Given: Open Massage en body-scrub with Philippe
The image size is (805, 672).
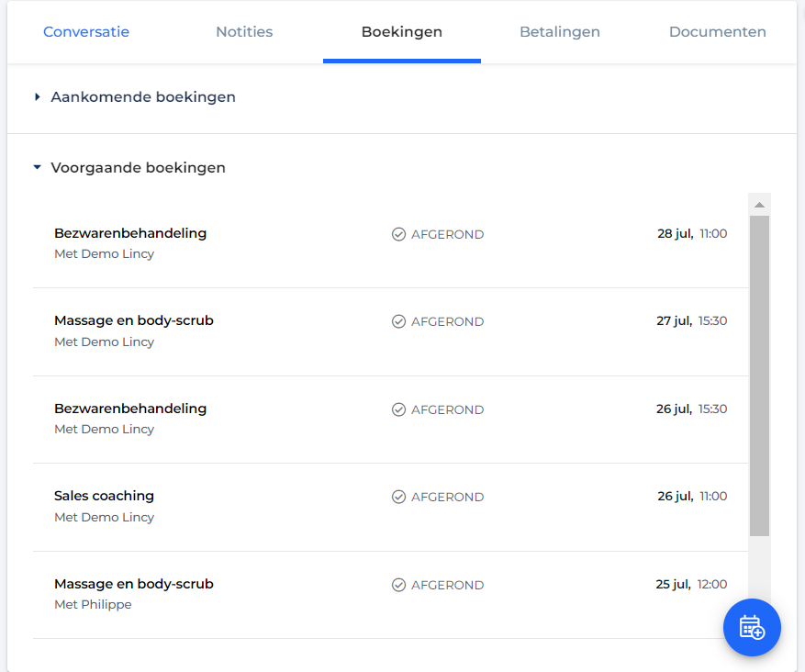Looking at the screenshot, I should pyautogui.click(x=390, y=595).
